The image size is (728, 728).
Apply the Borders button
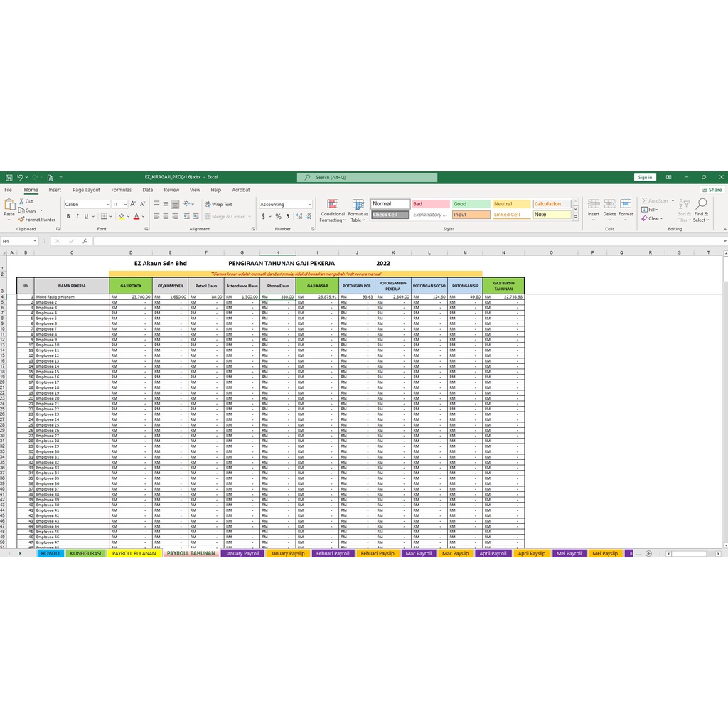click(x=104, y=216)
